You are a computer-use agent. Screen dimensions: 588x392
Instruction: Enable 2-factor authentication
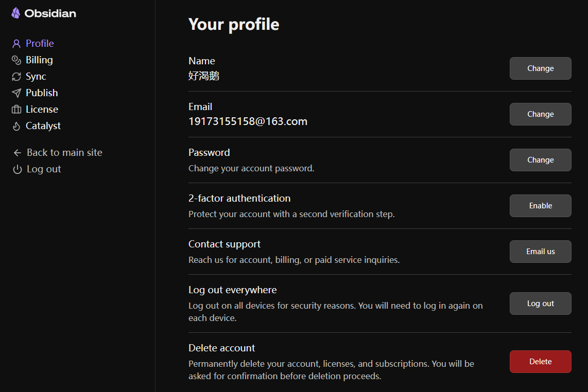pos(540,206)
